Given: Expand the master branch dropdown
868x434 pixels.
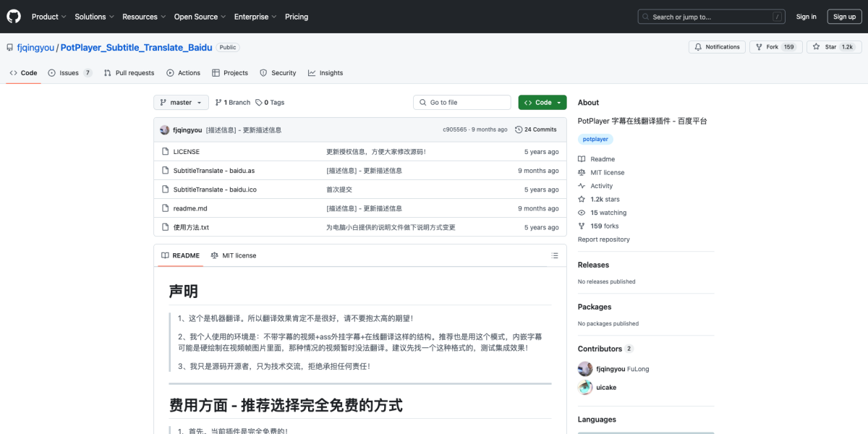Looking at the screenshot, I should pos(181,103).
